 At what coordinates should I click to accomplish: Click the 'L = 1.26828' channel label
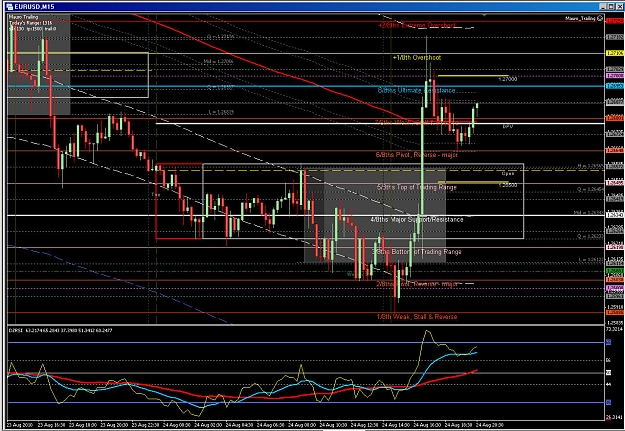point(221,112)
